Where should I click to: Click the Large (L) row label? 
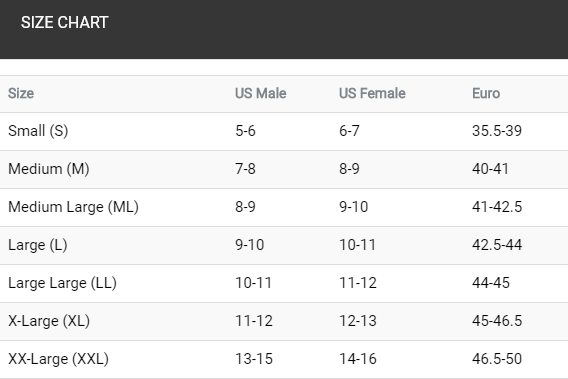38,245
